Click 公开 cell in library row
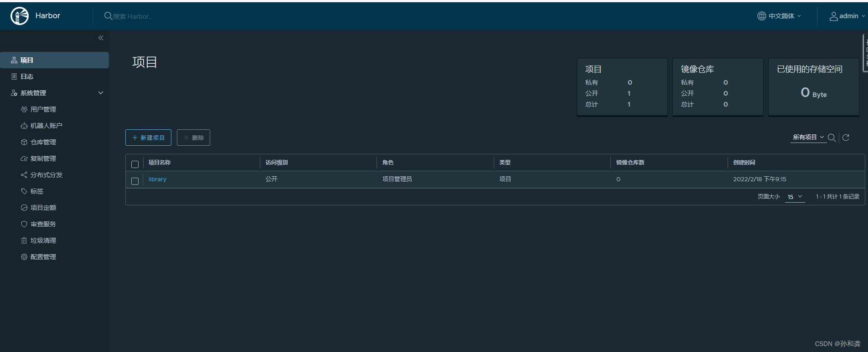This screenshot has width=868, height=352. [271, 179]
